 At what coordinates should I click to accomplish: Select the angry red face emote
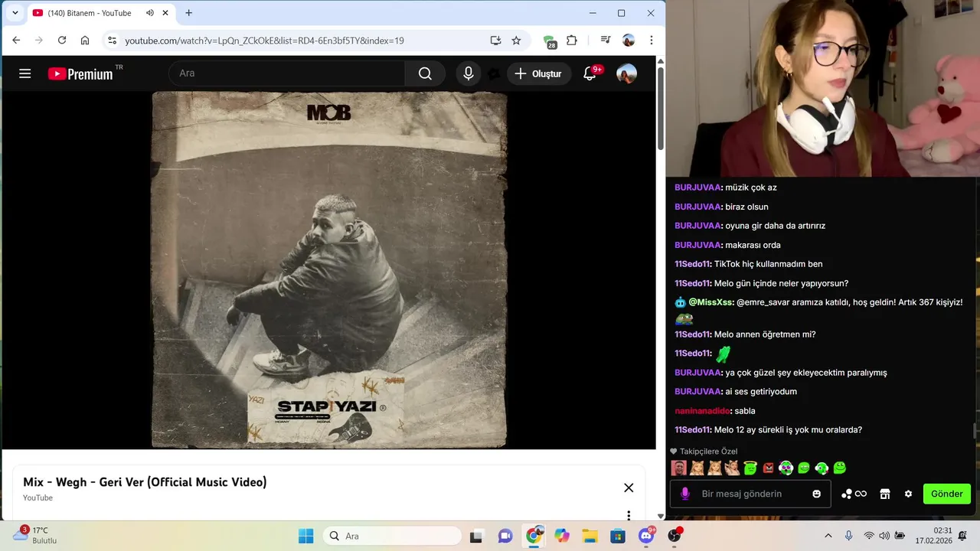click(768, 468)
